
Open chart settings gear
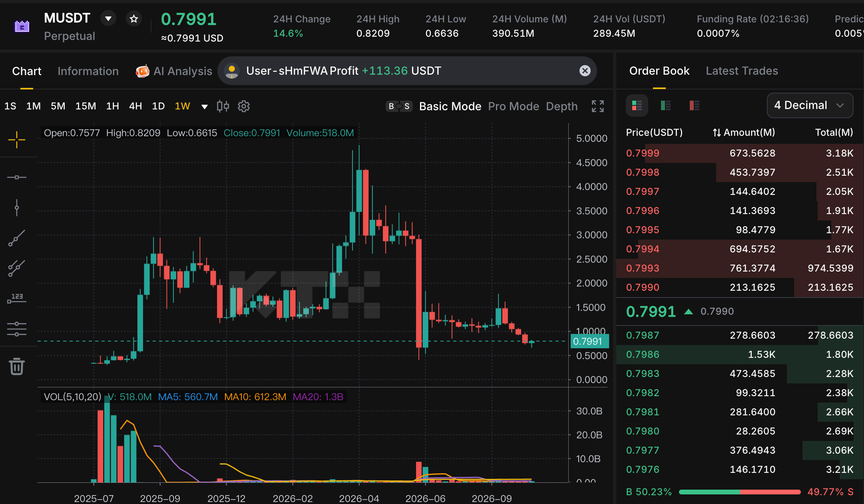tap(244, 106)
